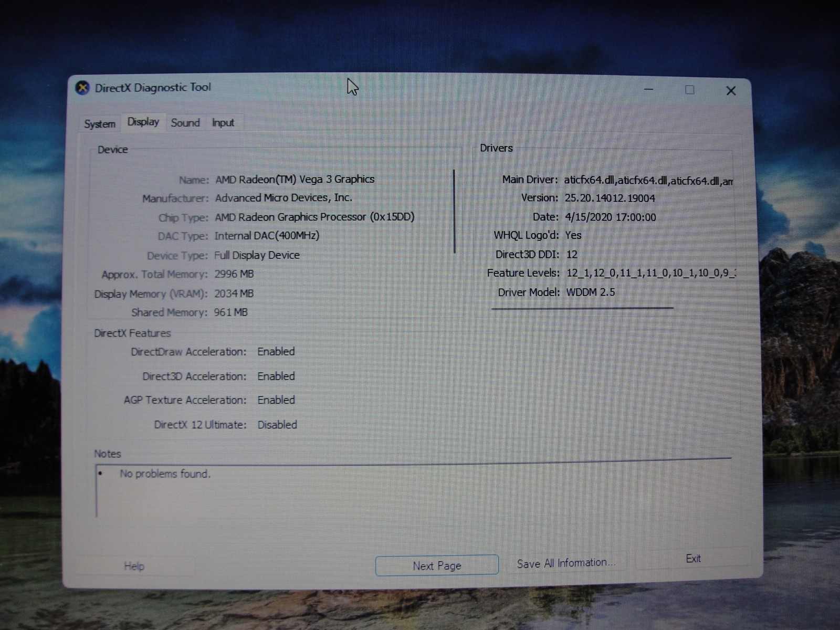Select chip type 'AMD Radeon Graphics Processor (0x15DD)'
840x630 pixels.
click(314, 217)
